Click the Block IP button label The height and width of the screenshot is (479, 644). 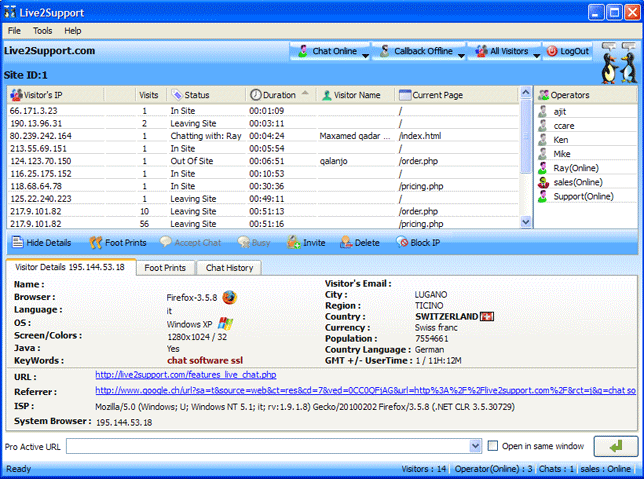[x=425, y=243]
